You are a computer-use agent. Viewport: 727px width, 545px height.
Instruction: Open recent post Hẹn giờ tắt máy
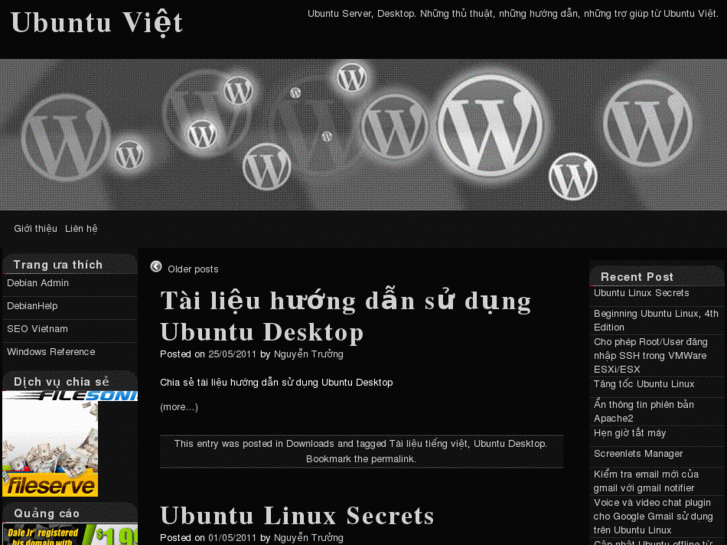[x=630, y=433]
